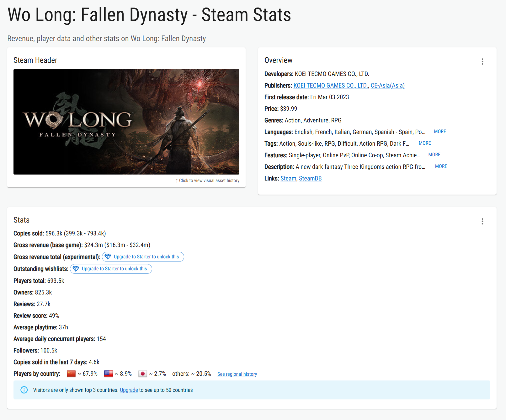
Task: Click the 'Wo Long: Fallen Dynasty - Steam Stats' title
Action: [149, 15]
